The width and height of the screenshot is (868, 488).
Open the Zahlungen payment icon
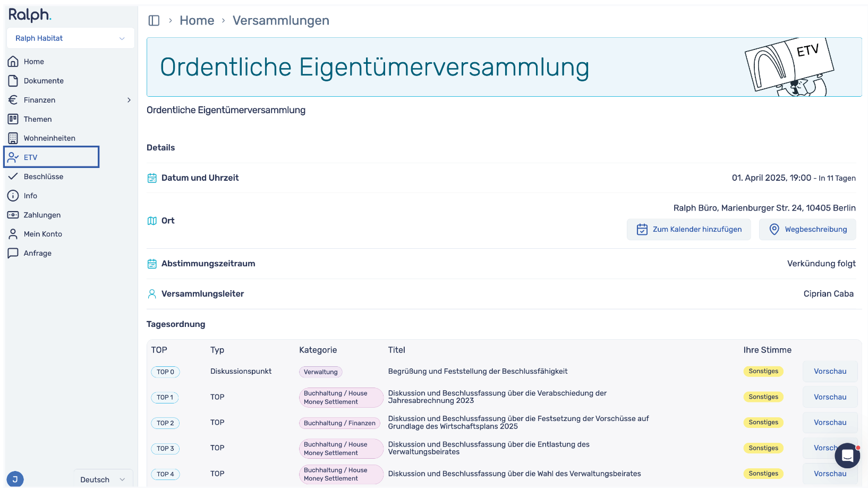click(x=13, y=215)
